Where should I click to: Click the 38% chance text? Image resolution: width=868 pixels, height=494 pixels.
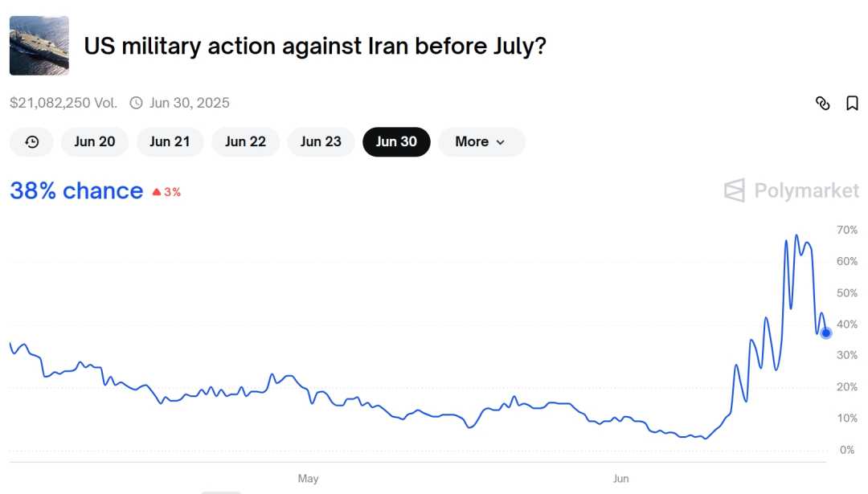point(76,190)
